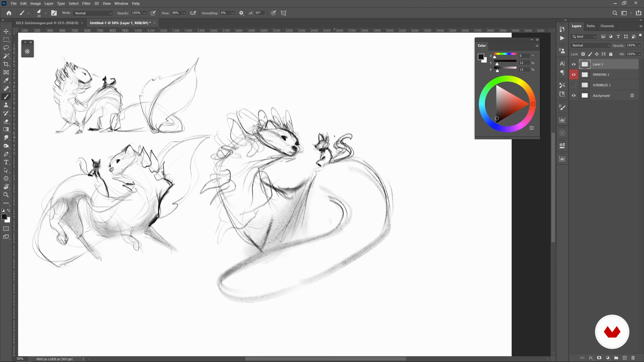Toggle pressure for opacity button
The height and width of the screenshot is (362, 644).
(x=153, y=13)
